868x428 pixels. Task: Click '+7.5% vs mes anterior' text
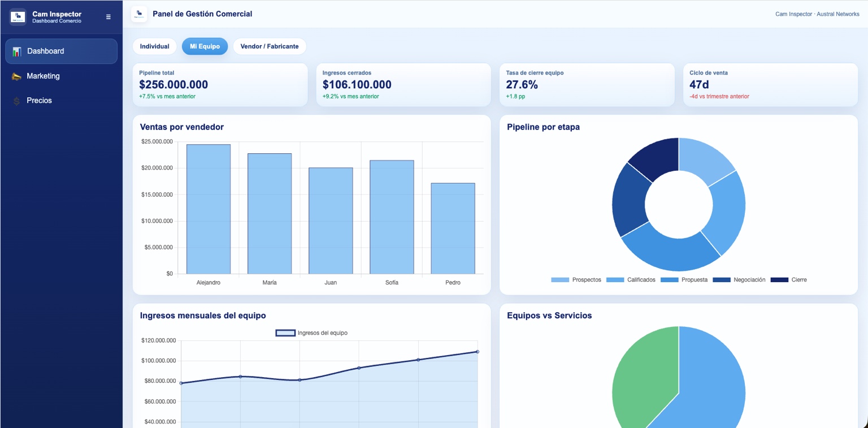tap(167, 97)
